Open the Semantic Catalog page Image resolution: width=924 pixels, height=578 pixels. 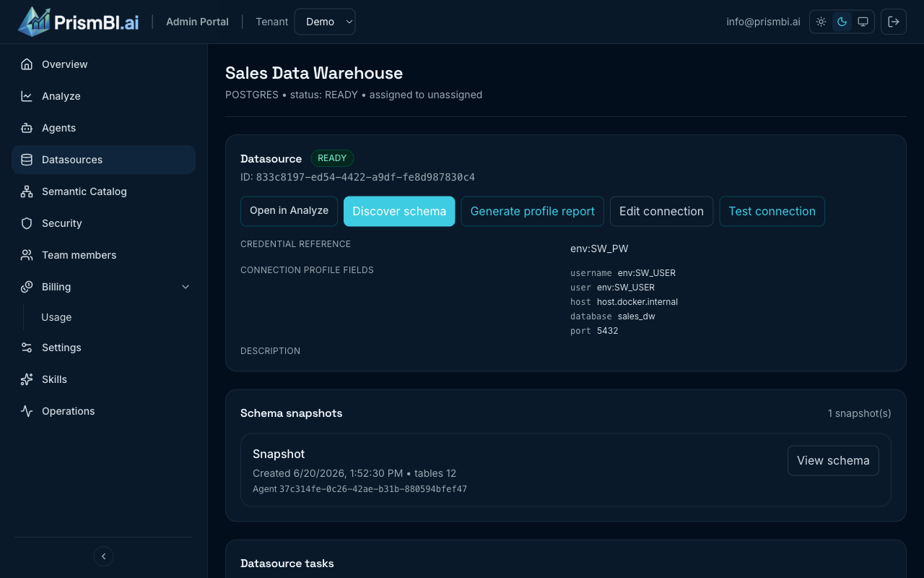(x=103, y=191)
